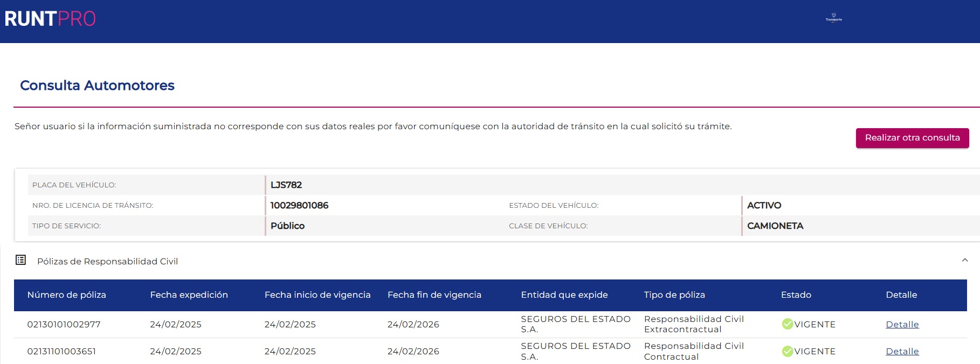
Task: Click green check icon for policy 02131101003651
Action: tap(788, 351)
